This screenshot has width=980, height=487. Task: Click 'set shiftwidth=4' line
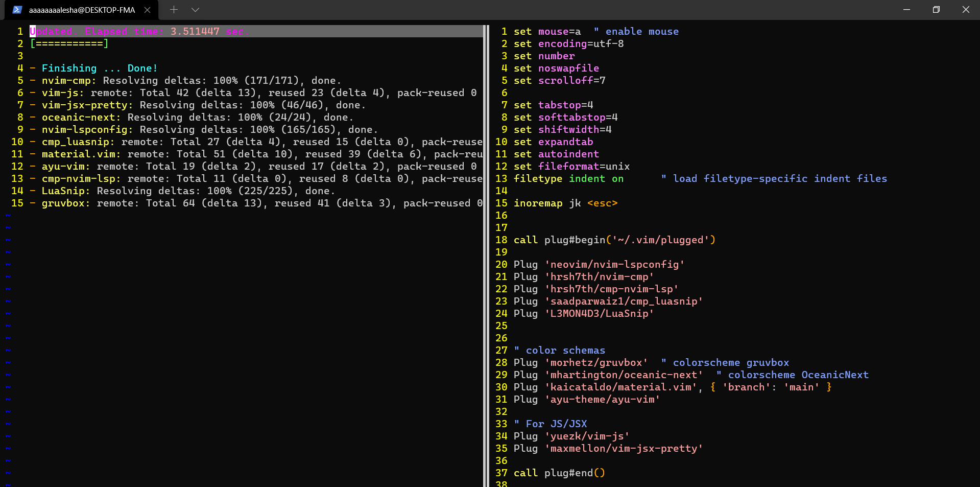click(562, 130)
